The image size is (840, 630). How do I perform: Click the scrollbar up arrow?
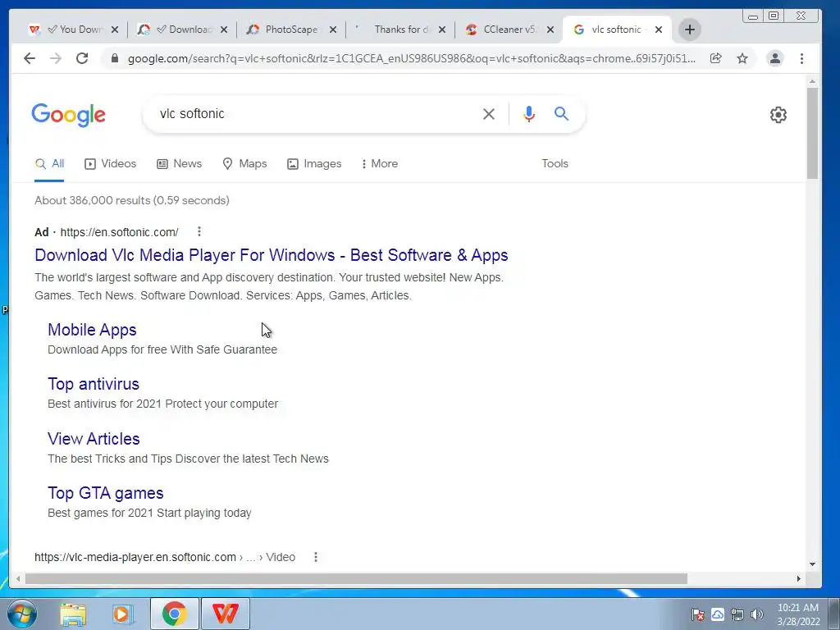[812, 81]
